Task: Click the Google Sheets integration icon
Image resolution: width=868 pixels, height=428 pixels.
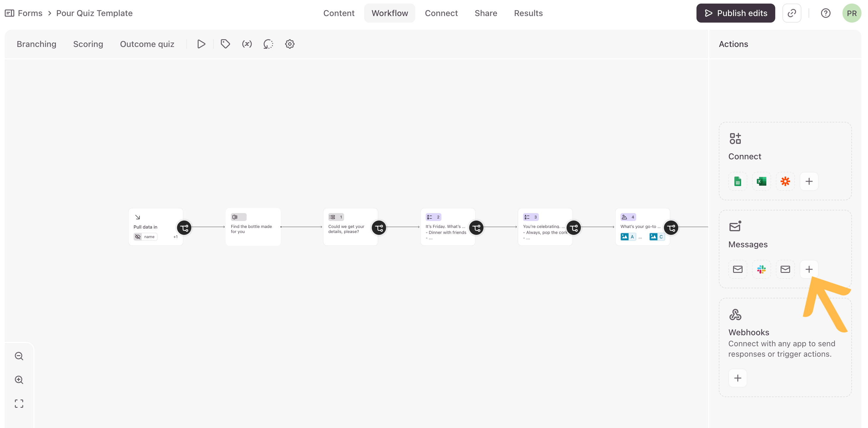Action: [738, 181]
